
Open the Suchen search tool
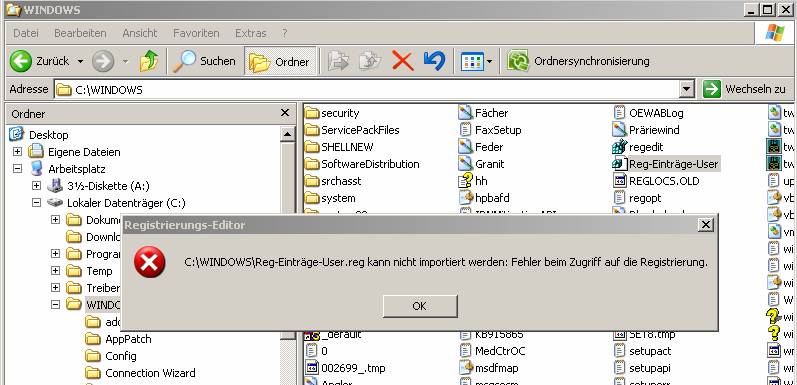click(204, 62)
